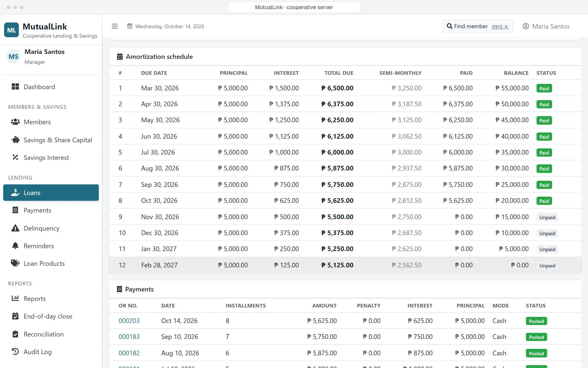Click the Loan Products tags icon
Viewport: 588px width, 368px height.
[x=15, y=263]
